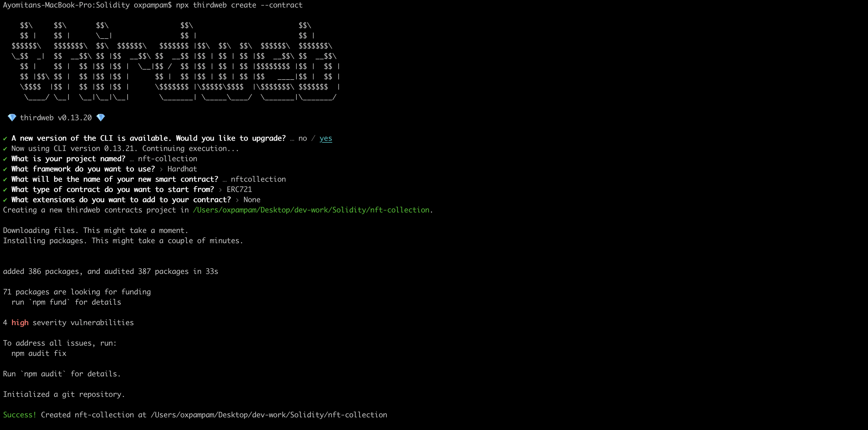This screenshot has width=868, height=430.
Task: Click checkmark beside extensions question
Action: (5, 200)
